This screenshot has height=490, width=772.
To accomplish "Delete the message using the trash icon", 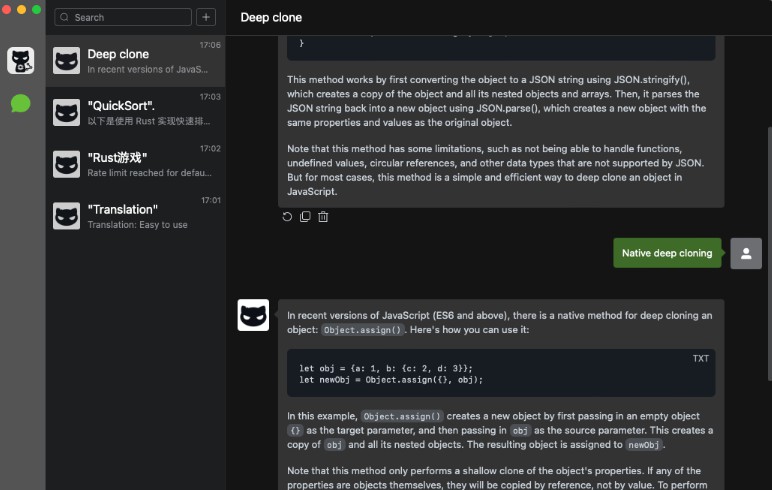I will click(323, 217).
